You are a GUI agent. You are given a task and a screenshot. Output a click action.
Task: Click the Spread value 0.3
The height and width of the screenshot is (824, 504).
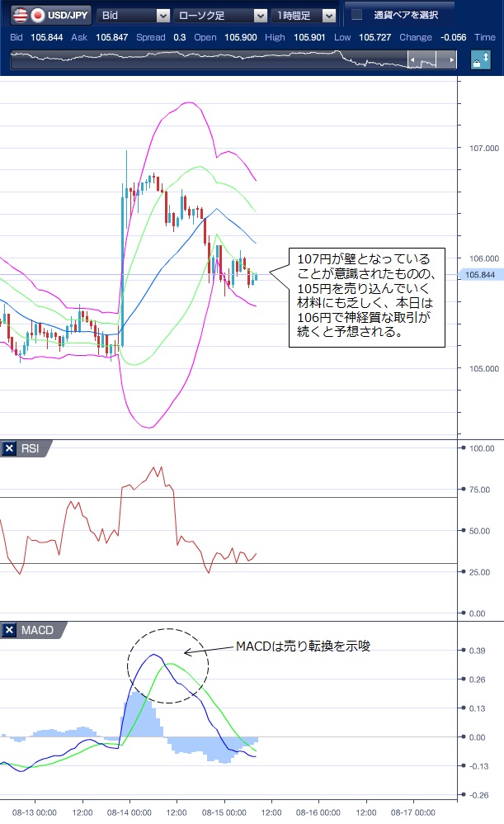(180, 37)
